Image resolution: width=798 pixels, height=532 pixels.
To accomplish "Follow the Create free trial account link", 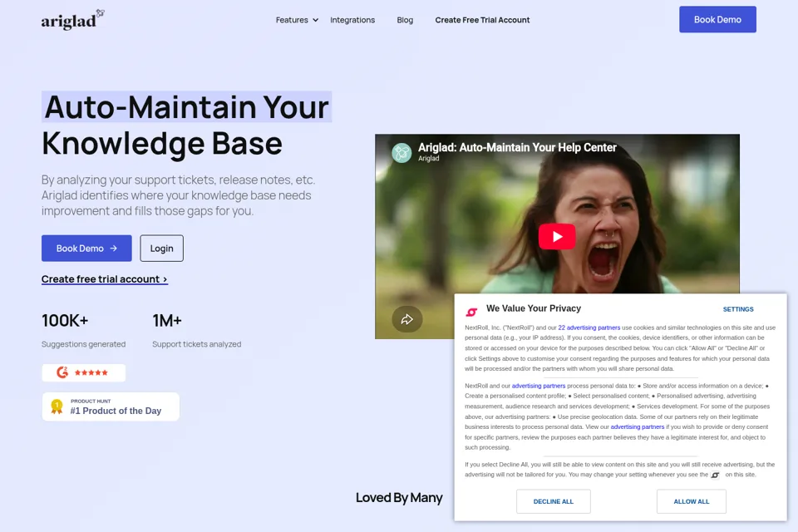I will point(105,279).
